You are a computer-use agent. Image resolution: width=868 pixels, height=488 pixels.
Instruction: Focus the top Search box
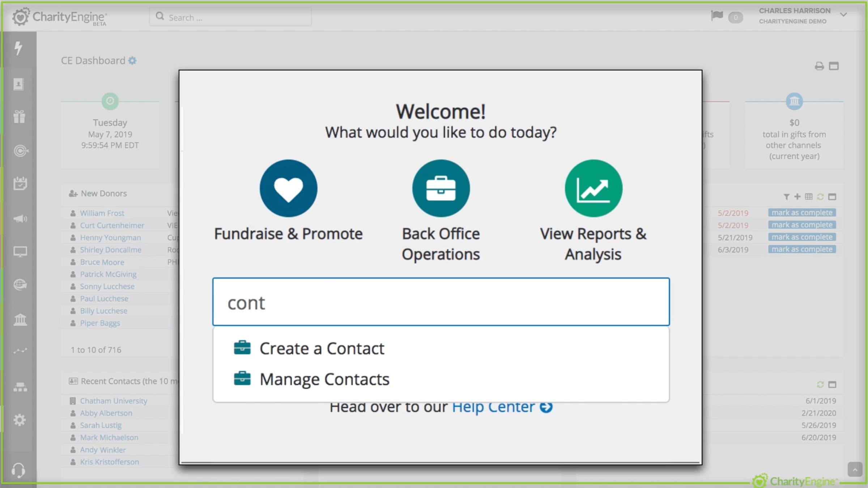click(x=230, y=17)
